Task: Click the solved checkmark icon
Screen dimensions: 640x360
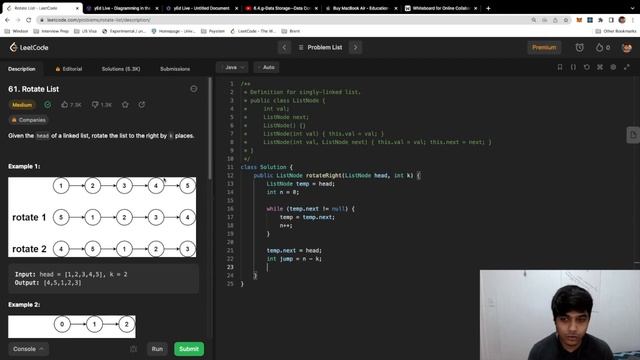Action: [48, 105]
